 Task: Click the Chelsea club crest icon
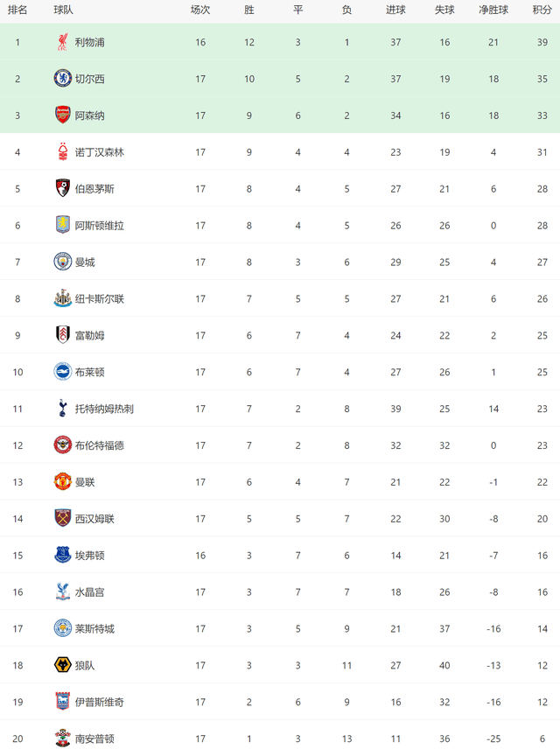pos(62,79)
